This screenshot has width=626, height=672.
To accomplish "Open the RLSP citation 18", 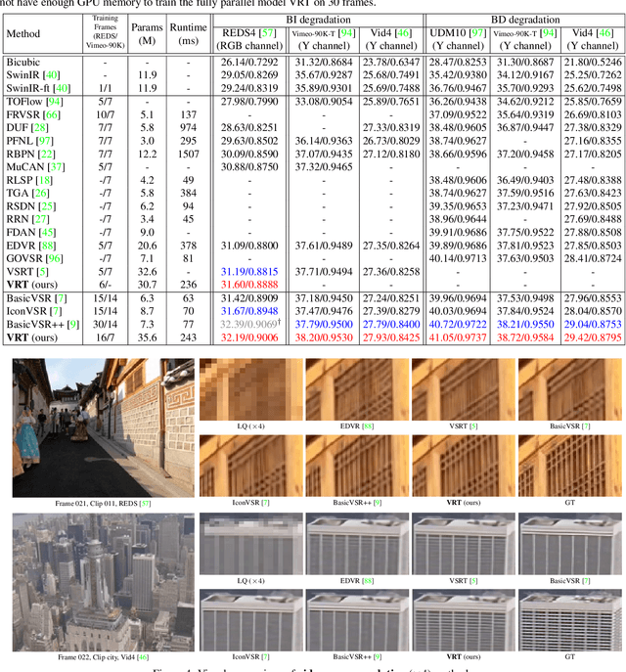I will click(44, 180).
